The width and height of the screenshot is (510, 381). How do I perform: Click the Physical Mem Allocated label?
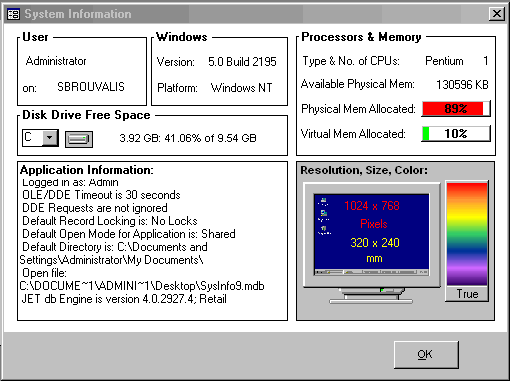pos(358,109)
